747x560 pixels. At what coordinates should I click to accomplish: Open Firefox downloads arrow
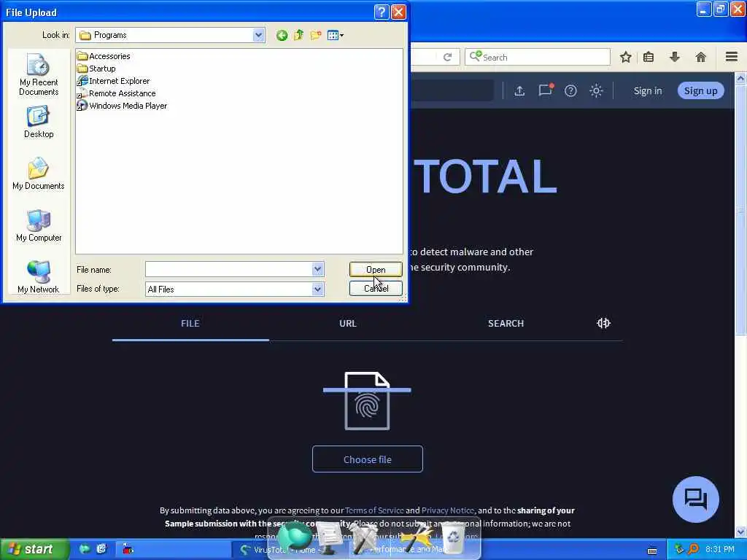(675, 58)
